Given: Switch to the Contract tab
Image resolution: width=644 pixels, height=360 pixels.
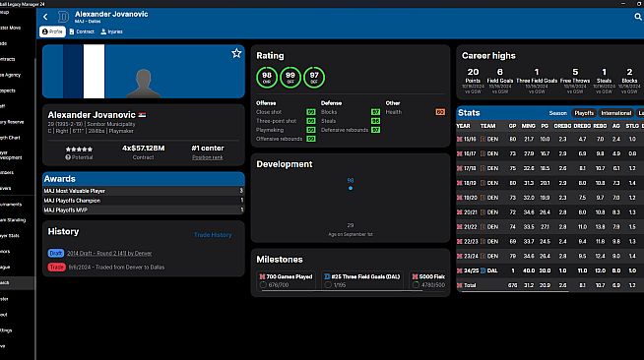Looking at the screenshot, I should (x=82, y=31).
